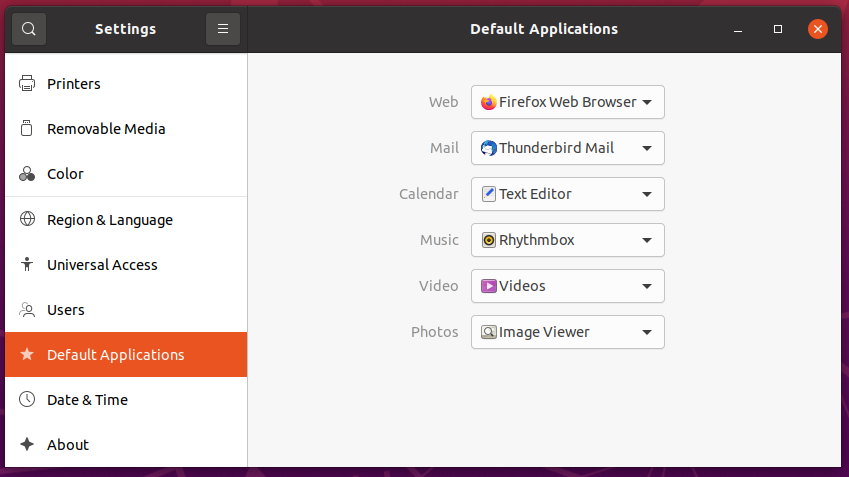Click the Universal Access person icon
This screenshot has height=477, width=849.
(x=27, y=264)
